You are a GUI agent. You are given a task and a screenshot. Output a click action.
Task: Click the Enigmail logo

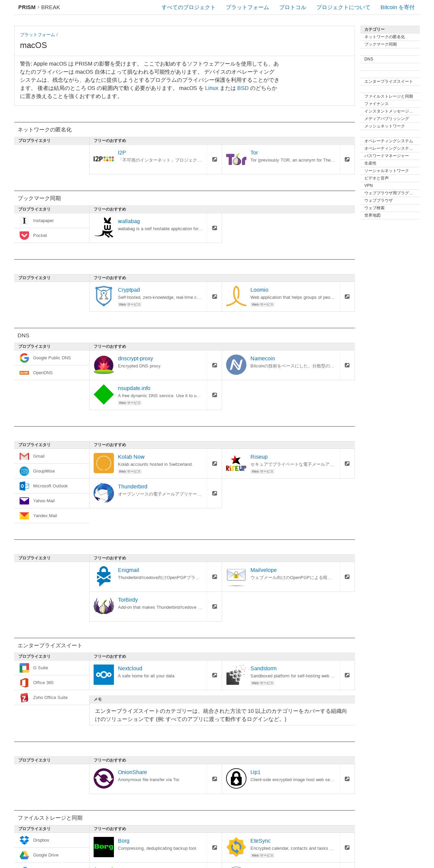pos(104,576)
